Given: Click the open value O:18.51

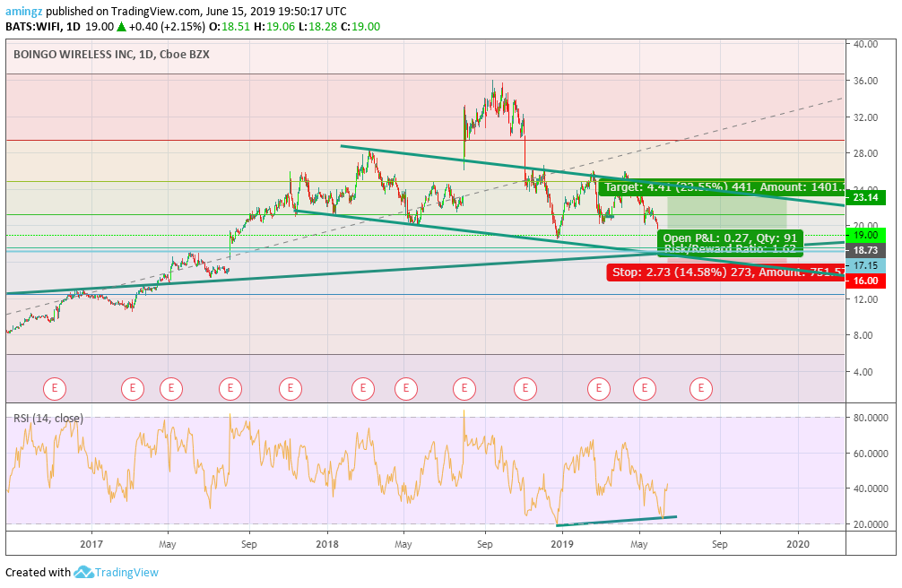Looking at the screenshot, I should (x=229, y=27).
